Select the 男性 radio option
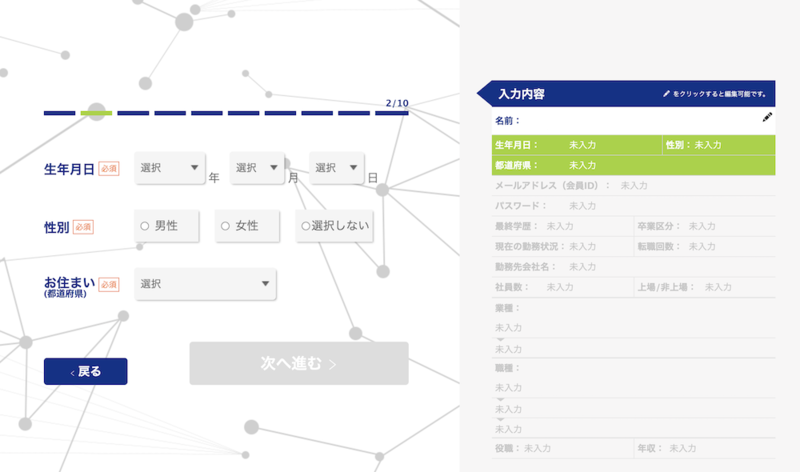The width and height of the screenshot is (800, 472). coord(166,226)
